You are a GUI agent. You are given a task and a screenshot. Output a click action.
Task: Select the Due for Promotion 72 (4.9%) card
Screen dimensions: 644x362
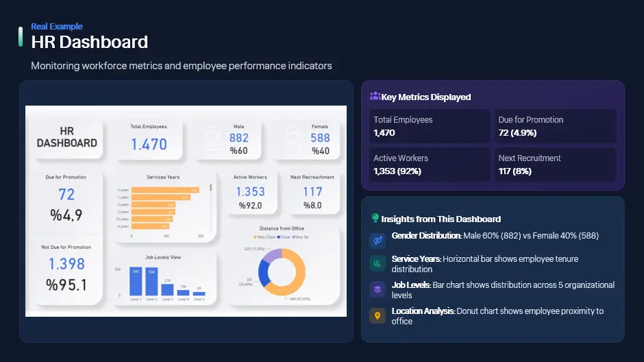click(x=555, y=126)
